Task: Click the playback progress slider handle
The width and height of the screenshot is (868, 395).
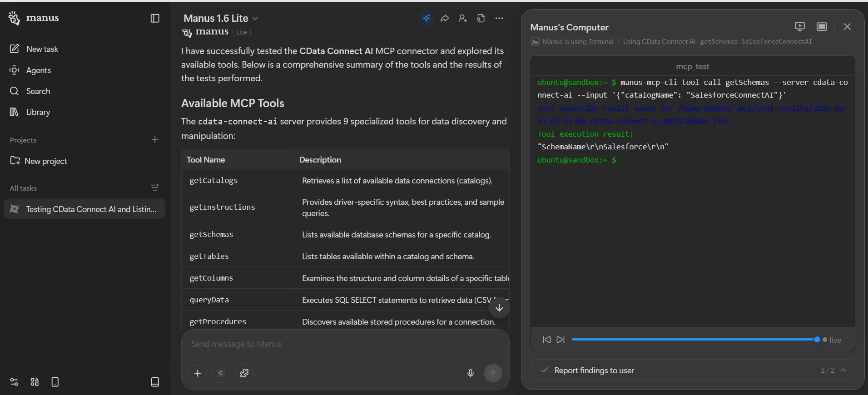Action: click(817, 340)
